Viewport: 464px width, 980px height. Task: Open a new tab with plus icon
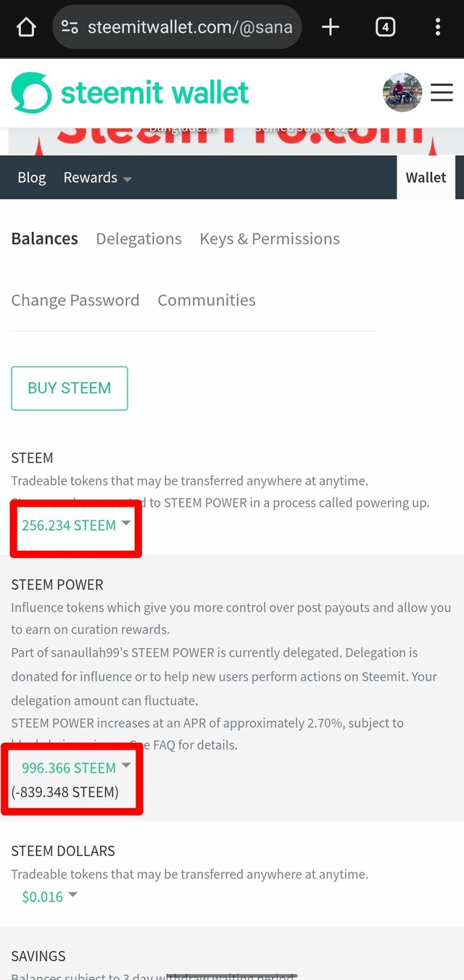click(x=331, y=28)
